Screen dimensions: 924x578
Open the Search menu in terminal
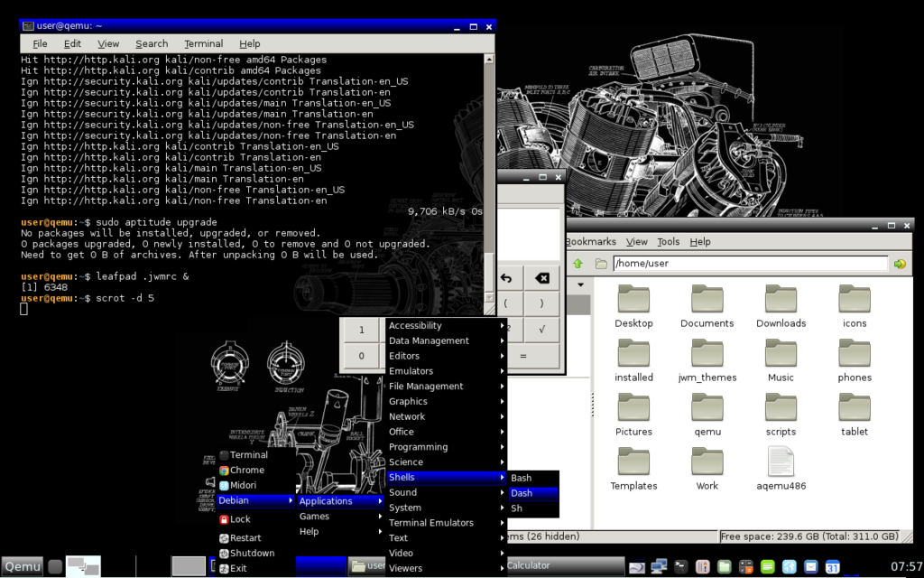click(152, 43)
